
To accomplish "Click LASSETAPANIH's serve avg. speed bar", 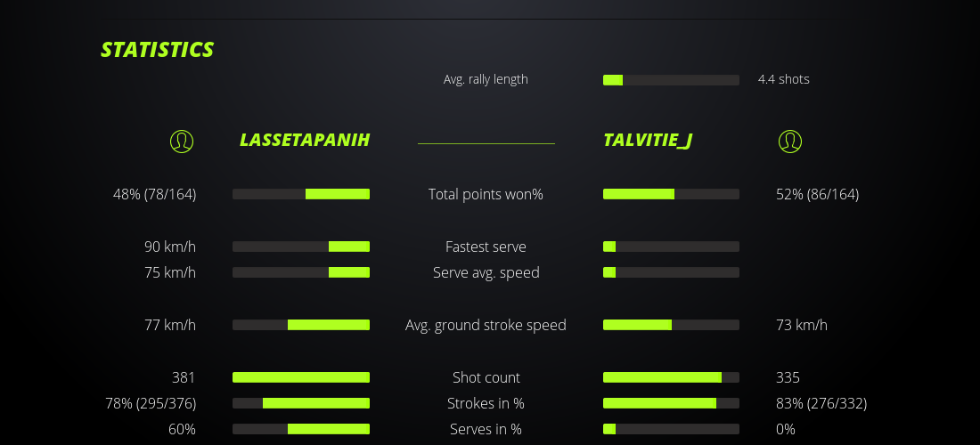I will [x=301, y=272].
